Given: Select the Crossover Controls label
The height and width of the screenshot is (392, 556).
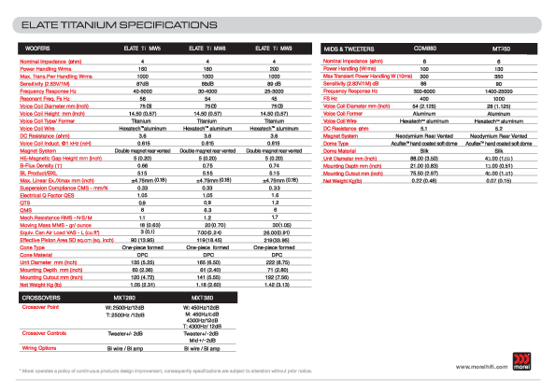Looking at the screenshot, I should [44, 333].
